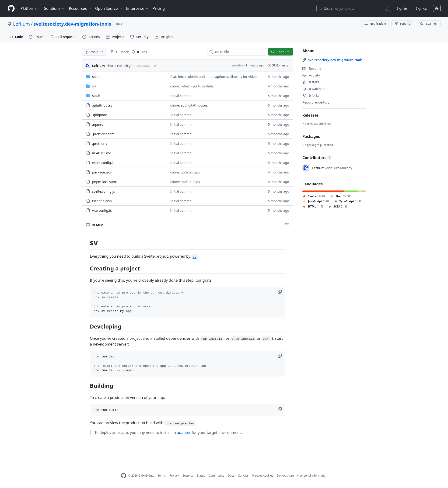Open the static folder

click(96, 96)
